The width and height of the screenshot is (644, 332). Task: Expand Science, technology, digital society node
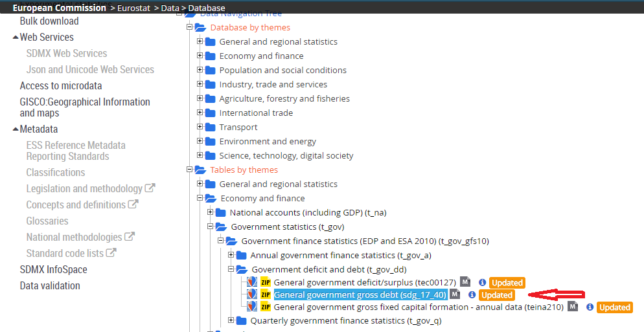tap(200, 155)
